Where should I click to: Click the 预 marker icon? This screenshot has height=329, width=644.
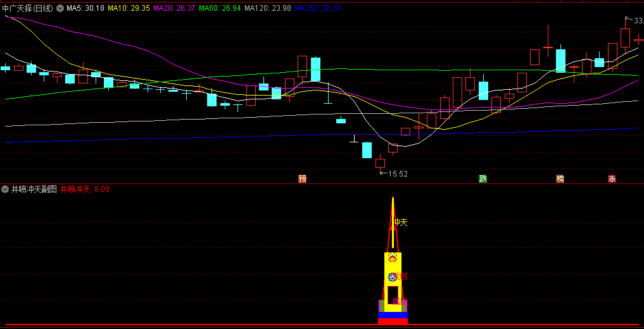click(302, 178)
